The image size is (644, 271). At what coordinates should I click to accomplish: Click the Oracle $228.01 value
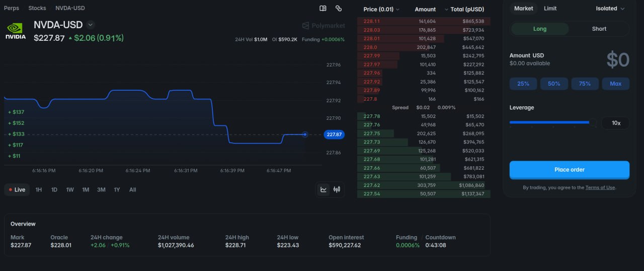(x=61, y=245)
